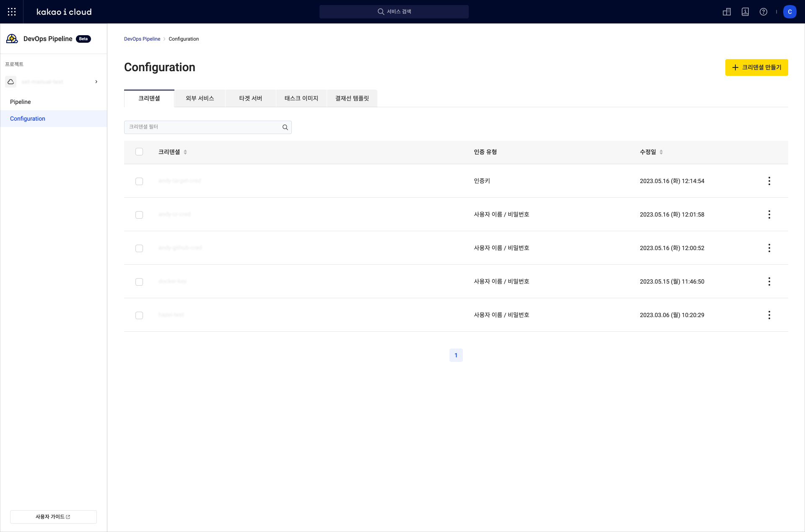Click the DevOps Pipeline service logo icon
This screenshot has height=532, width=805.
12,39
